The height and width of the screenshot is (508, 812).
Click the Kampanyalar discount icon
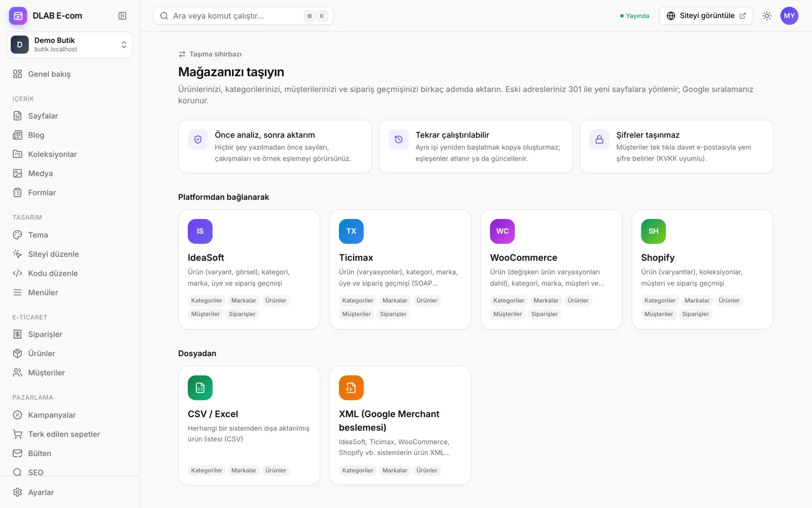(18, 415)
